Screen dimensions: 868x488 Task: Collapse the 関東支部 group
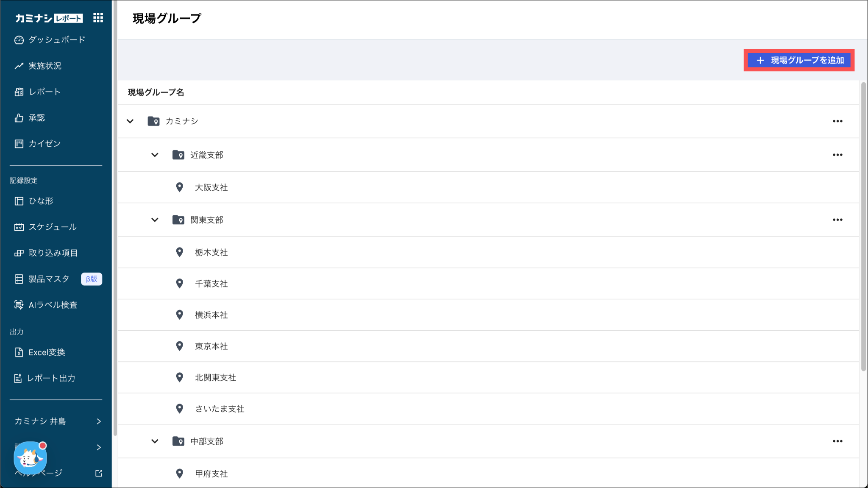click(155, 220)
